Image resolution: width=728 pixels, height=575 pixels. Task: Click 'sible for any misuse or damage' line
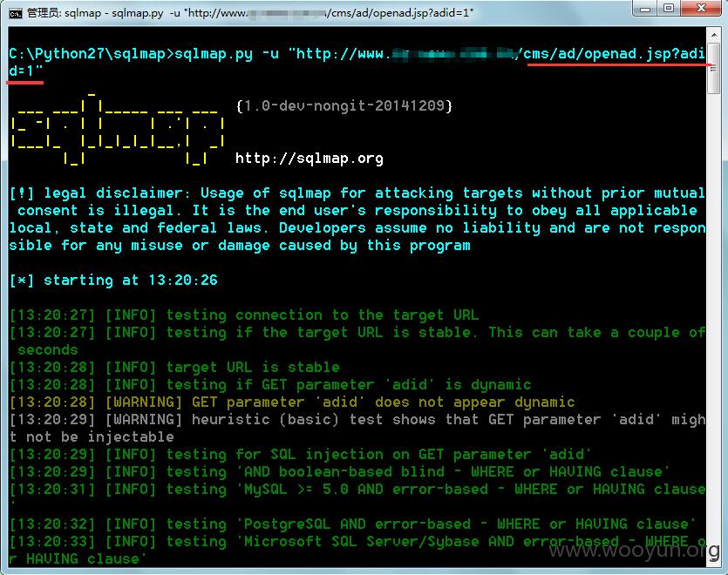click(240, 246)
